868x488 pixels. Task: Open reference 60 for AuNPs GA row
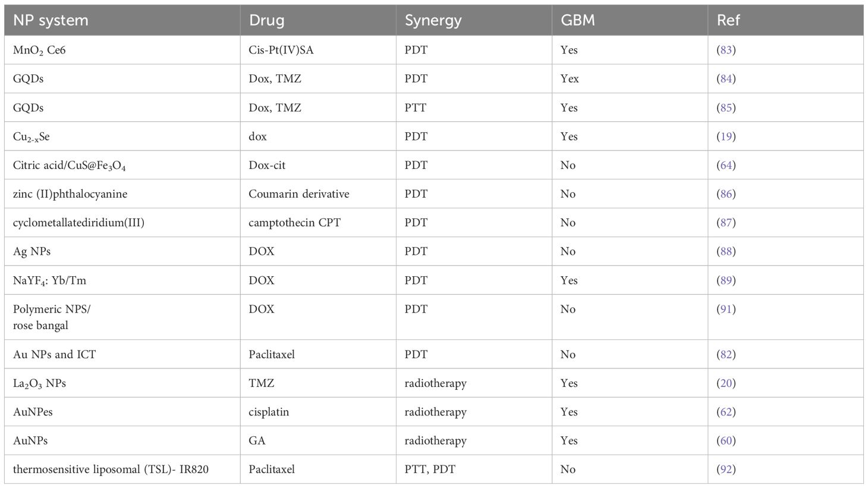point(726,440)
